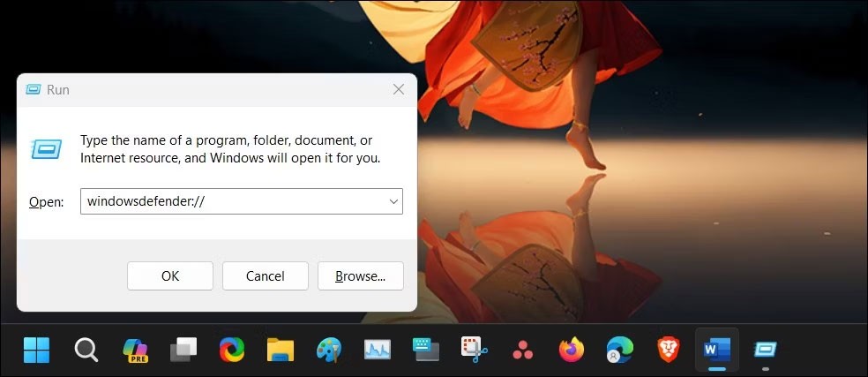Open Snipping Tool from the taskbar
The width and height of the screenshot is (868, 377).
[474, 351]
